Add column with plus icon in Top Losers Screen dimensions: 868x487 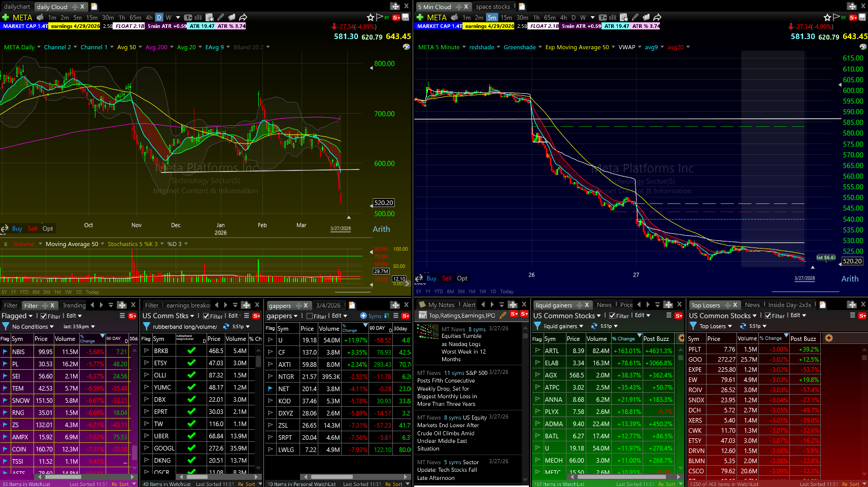[828, 338]
